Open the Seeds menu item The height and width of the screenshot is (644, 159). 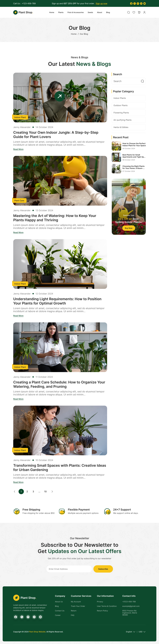pos(90,12)
